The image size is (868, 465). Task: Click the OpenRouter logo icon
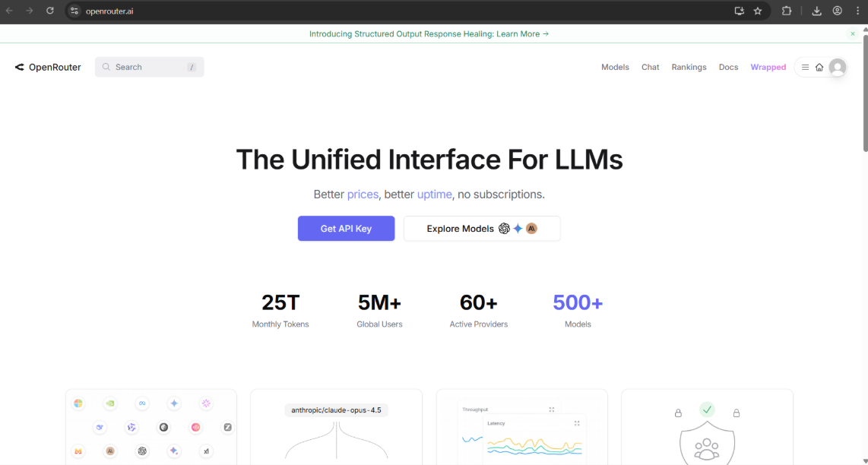tap(19, 67)
